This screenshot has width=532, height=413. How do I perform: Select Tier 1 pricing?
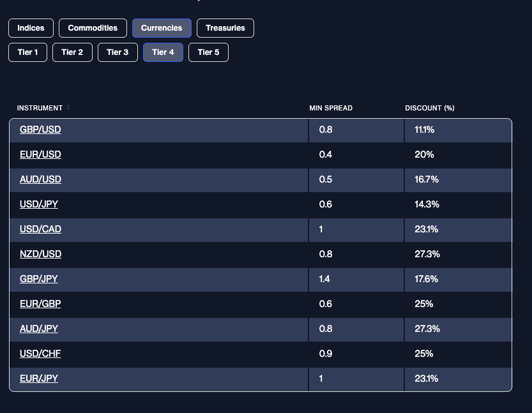pos(28,52)
